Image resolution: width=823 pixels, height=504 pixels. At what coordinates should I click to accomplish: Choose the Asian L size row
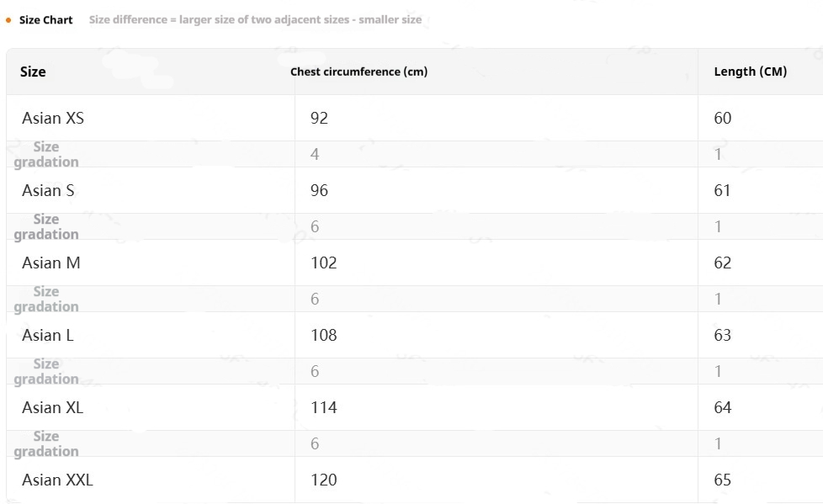pyautogui.click(x=48, y=335)
